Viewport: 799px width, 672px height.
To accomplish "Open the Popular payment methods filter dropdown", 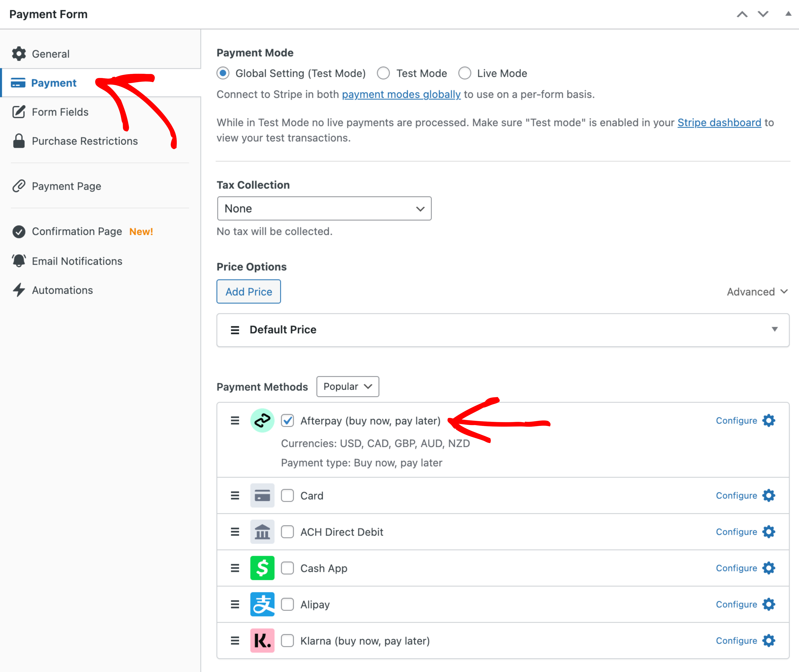I will (347, 387).
